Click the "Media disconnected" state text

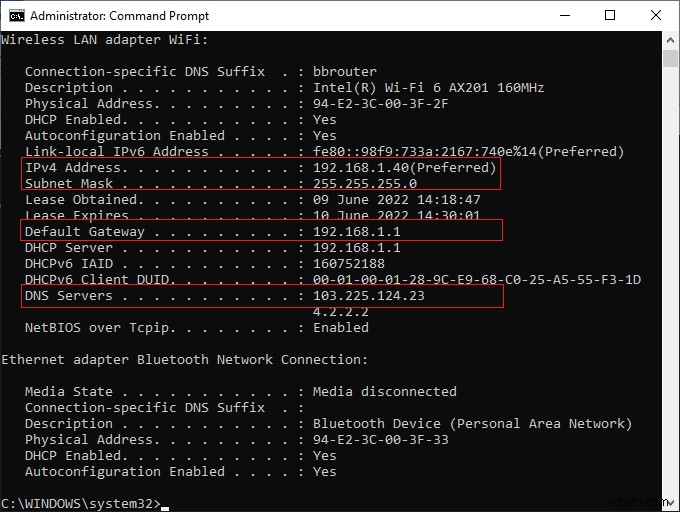pos(384,392)
